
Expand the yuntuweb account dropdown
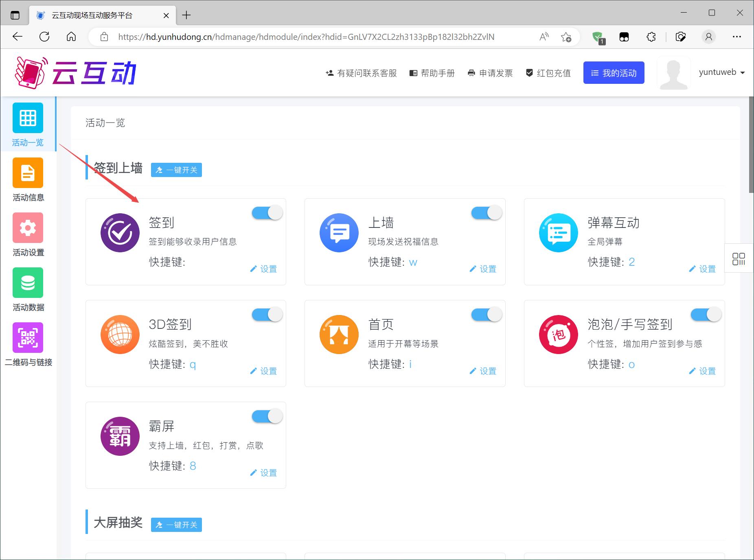coord(721,72)
